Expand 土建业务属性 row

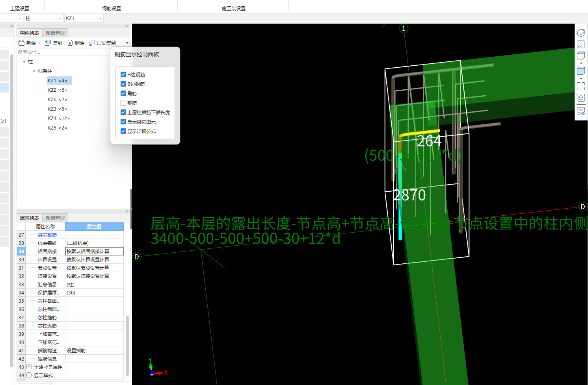point(29,367)
